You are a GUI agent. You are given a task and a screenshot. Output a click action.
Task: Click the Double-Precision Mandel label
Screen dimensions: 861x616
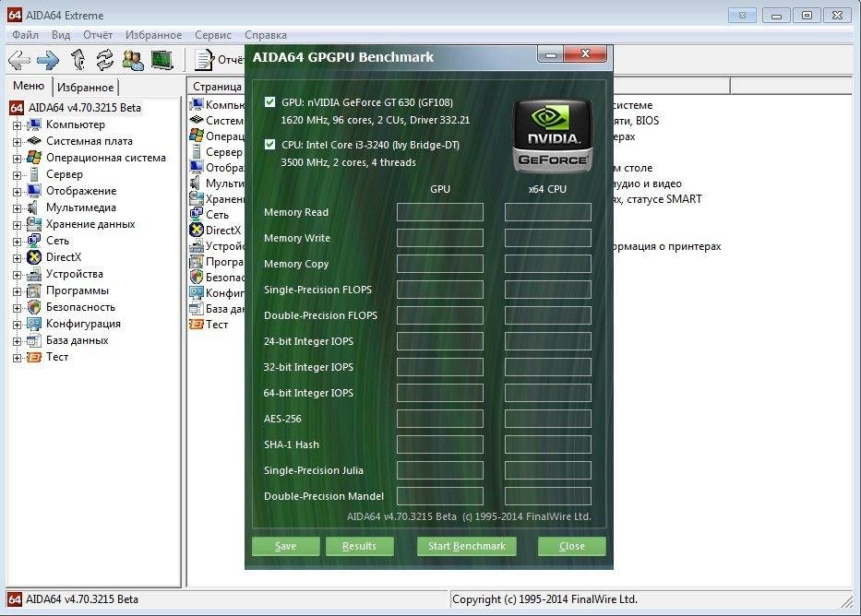click(x=324, y=496)
